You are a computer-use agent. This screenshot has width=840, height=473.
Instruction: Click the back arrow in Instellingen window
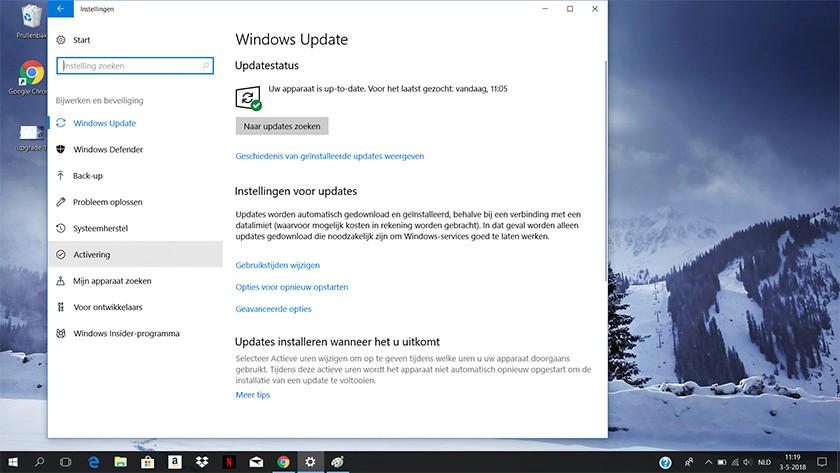click(61, 9)
